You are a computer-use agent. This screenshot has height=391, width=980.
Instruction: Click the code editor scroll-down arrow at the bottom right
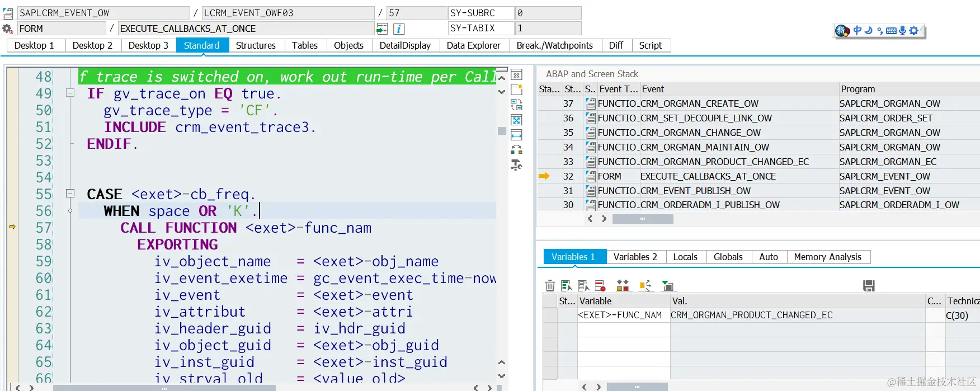click(x=502, y=376)
